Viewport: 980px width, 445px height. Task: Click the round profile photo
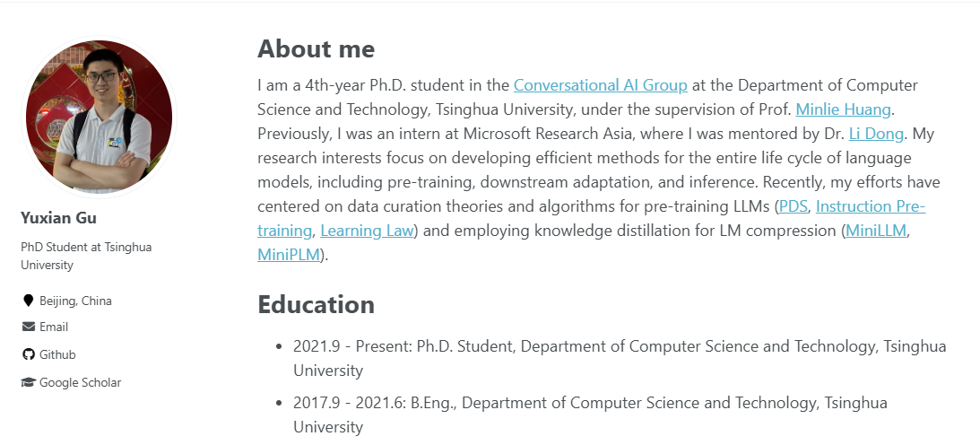pos(99,117)
